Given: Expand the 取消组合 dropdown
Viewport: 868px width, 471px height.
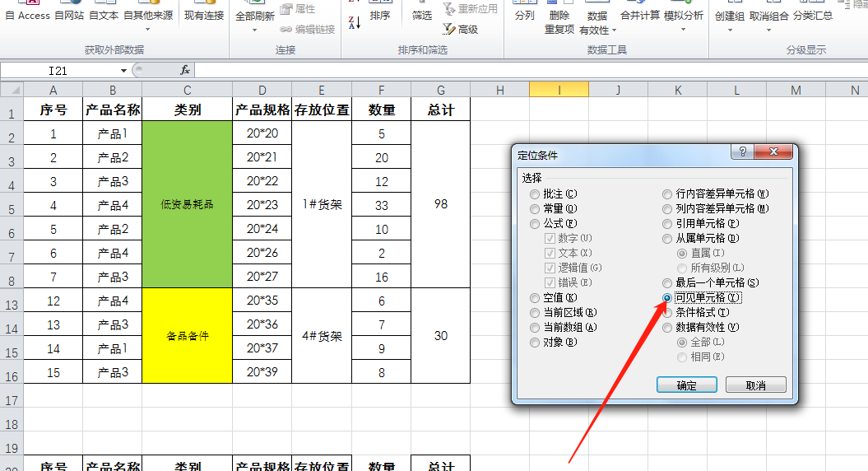Looking at the screenshot, I should (x=768, y=30).
